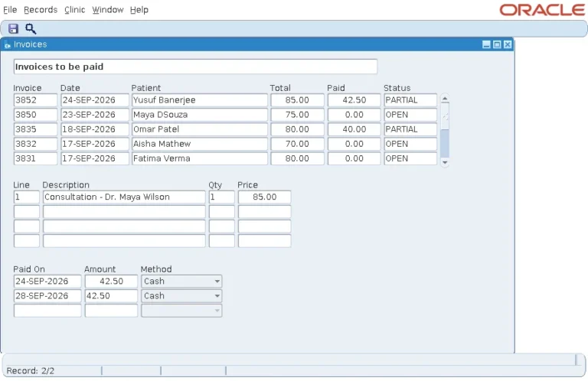Click patient Maya DSouza
Viewport: 588px width, 381px height.
coord(200,115)
